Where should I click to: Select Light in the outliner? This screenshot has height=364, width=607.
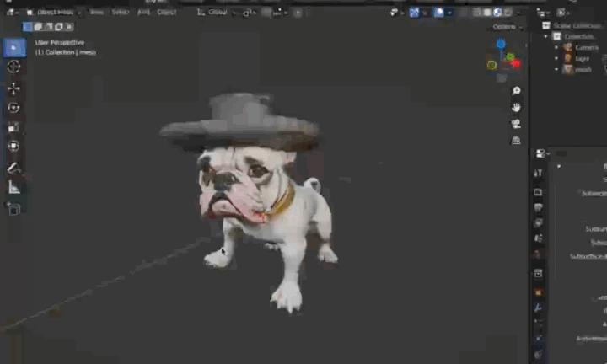[582, 58]
